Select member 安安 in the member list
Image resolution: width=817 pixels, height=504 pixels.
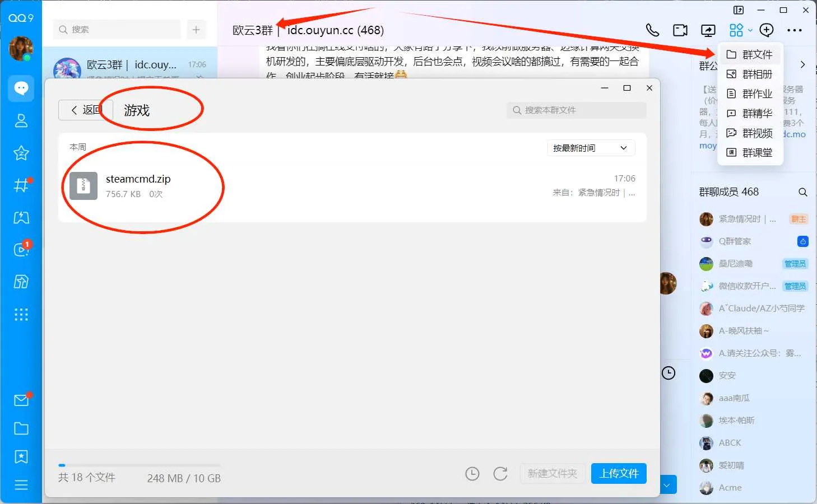pyautogui.click(x=754, y=376)
